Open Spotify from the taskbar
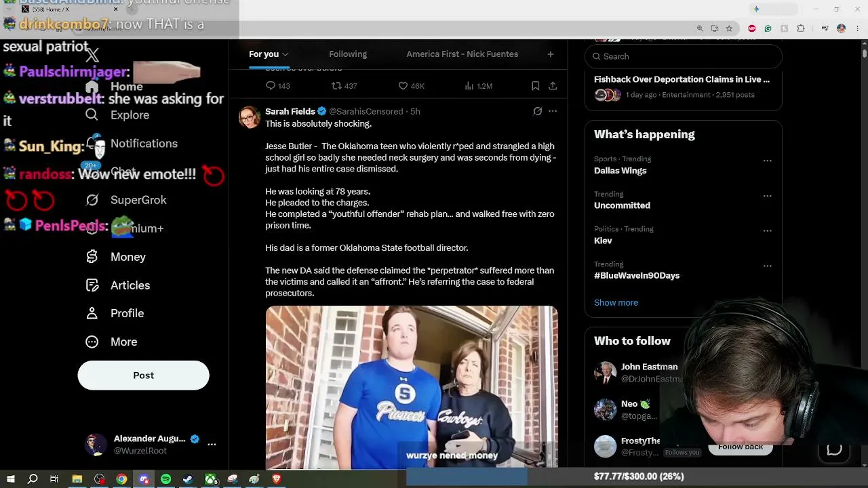The image size is (868, 488). tap(165, 479)
